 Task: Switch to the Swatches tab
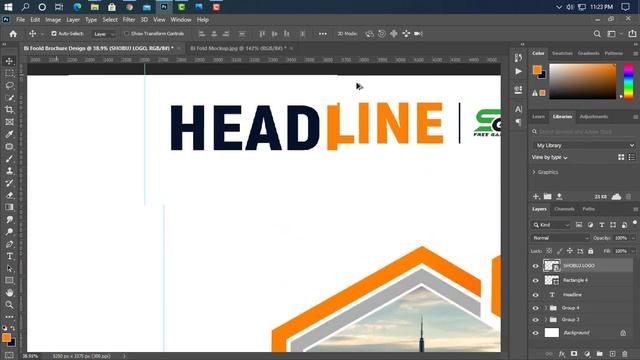(562, 53)
